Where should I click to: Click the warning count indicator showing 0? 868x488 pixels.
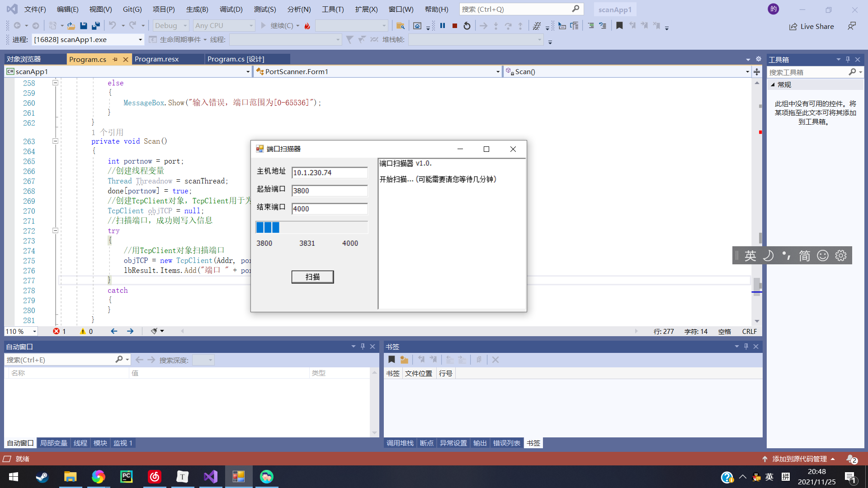click(x=86, y=331)
